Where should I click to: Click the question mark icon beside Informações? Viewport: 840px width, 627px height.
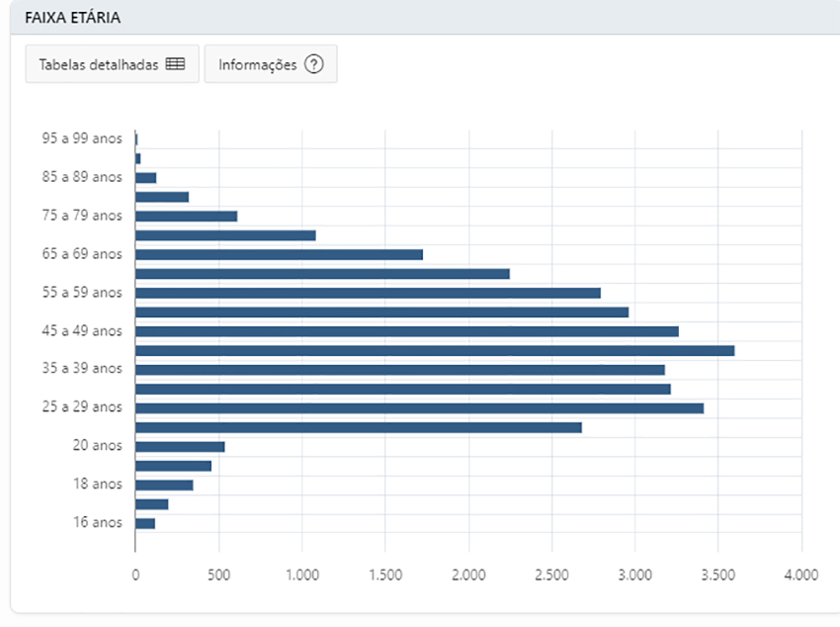314,64
